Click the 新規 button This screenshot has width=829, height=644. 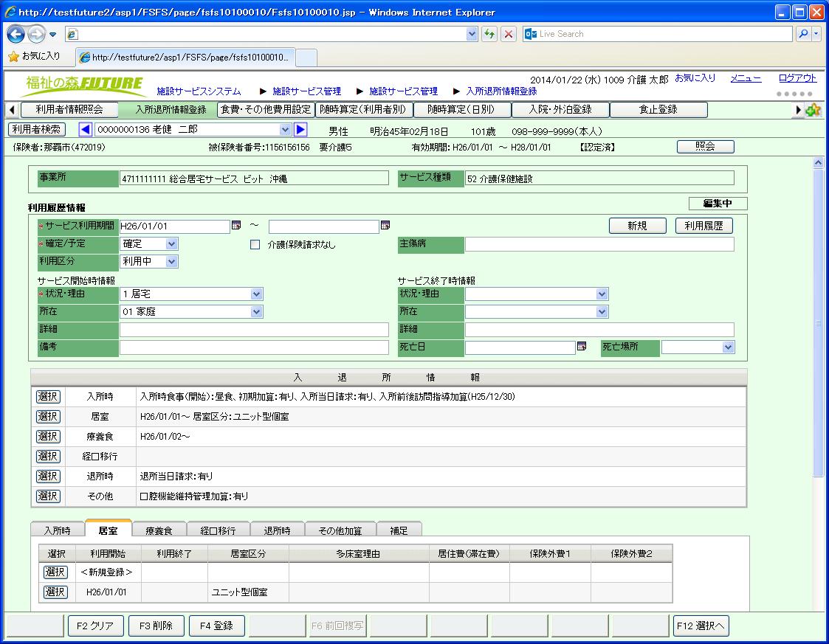click(x=637, y=226)
